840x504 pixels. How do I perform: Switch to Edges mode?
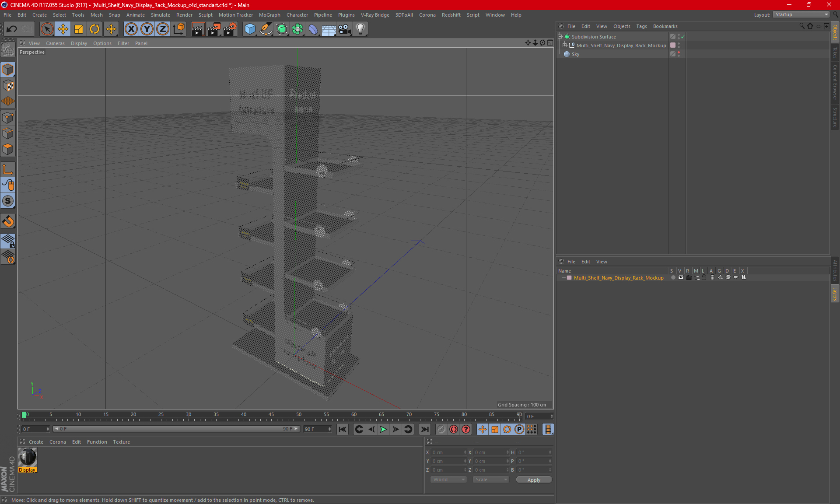[8, 133]
